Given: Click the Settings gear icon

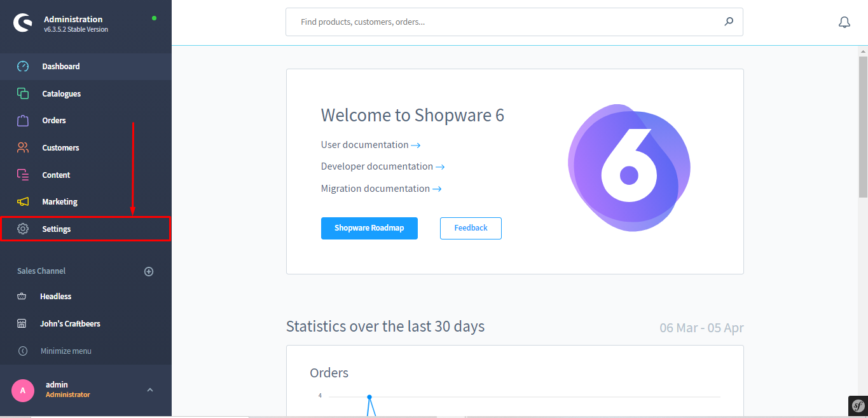Looking at the screenshot, I should [x=23, y=229].
